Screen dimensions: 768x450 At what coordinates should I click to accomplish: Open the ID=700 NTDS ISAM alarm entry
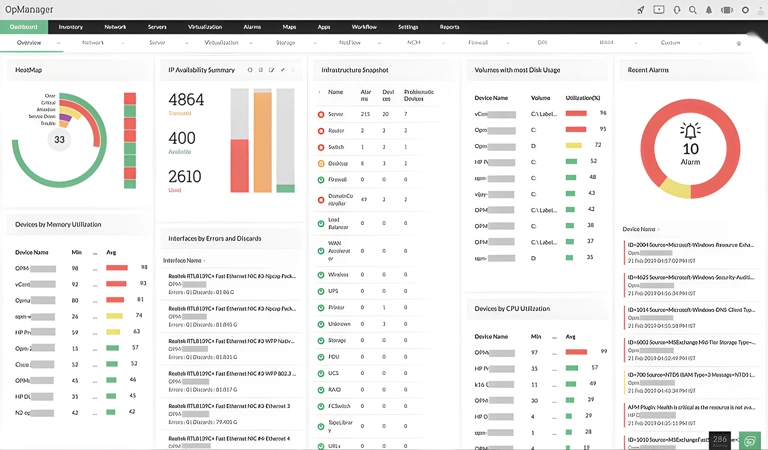(x=691, y=375)
